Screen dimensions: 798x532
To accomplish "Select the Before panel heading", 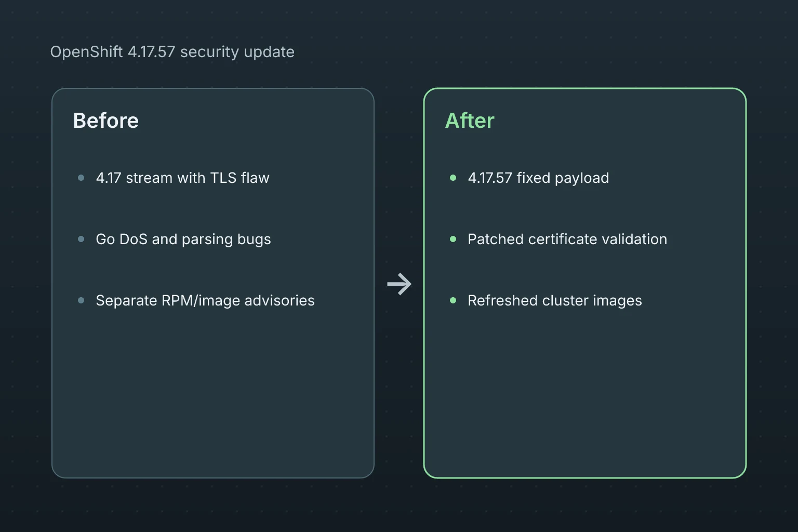I will pos(106,121).
